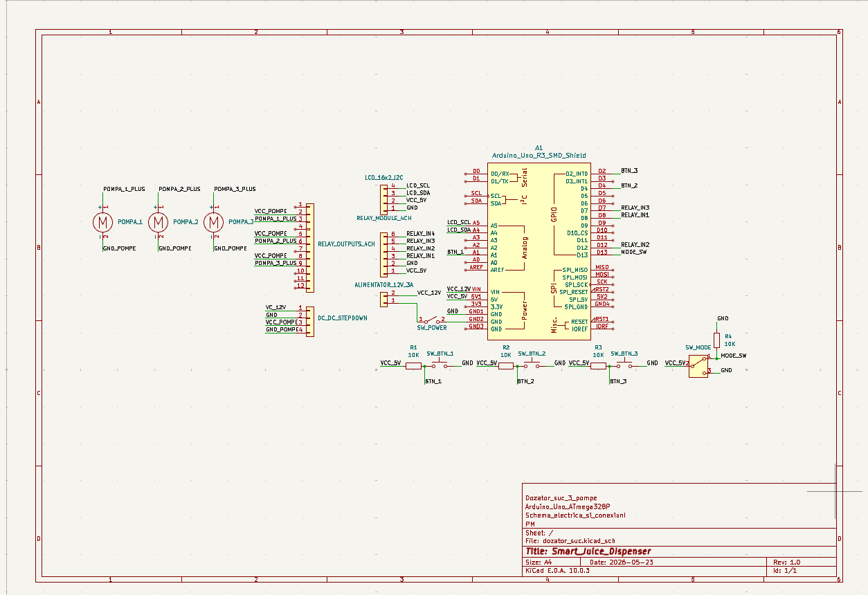This screenshot has height=595, width=868.
Task: Select resistor R2 symbol
Action: pos(506,365)
